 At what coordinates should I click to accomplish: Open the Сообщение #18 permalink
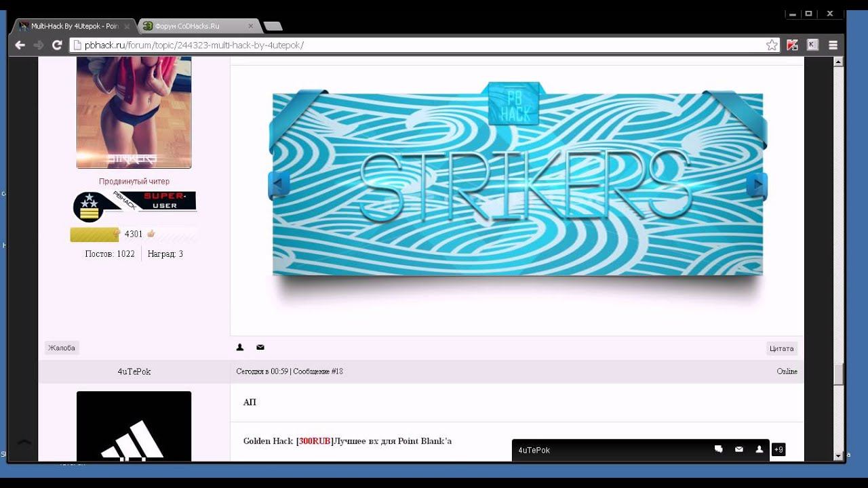[x=318, y=371]
